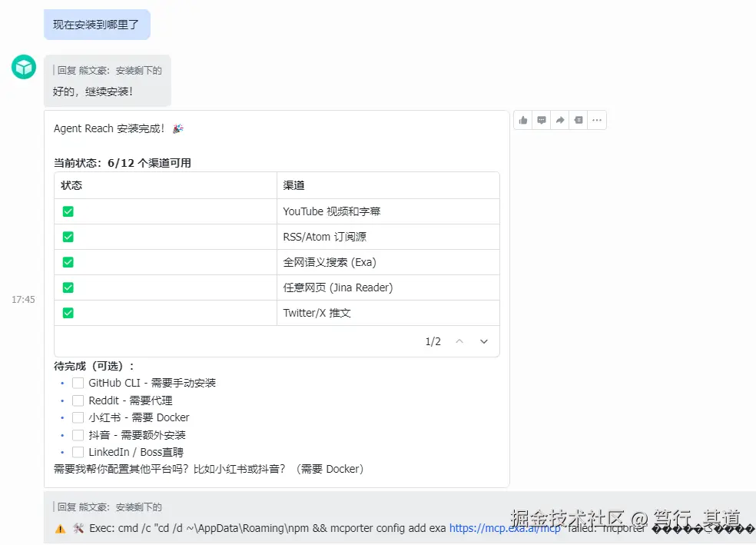
Task: Uncheck the YouTube 视频和字幕 green checkbox
Action: coord(68,211)
